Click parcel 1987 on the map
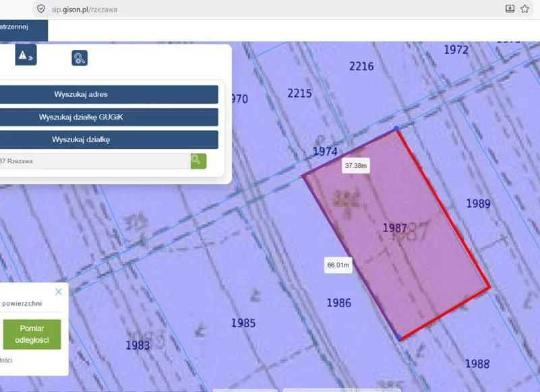The height and width of the screenshot is (392, 540). [x=395, y=228]
